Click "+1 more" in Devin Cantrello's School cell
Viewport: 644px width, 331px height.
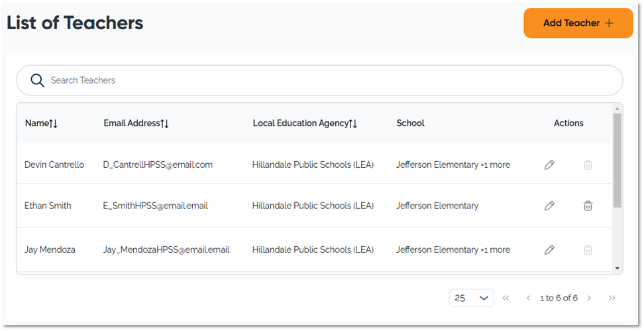pyautogui.click(x=496, y=165)
